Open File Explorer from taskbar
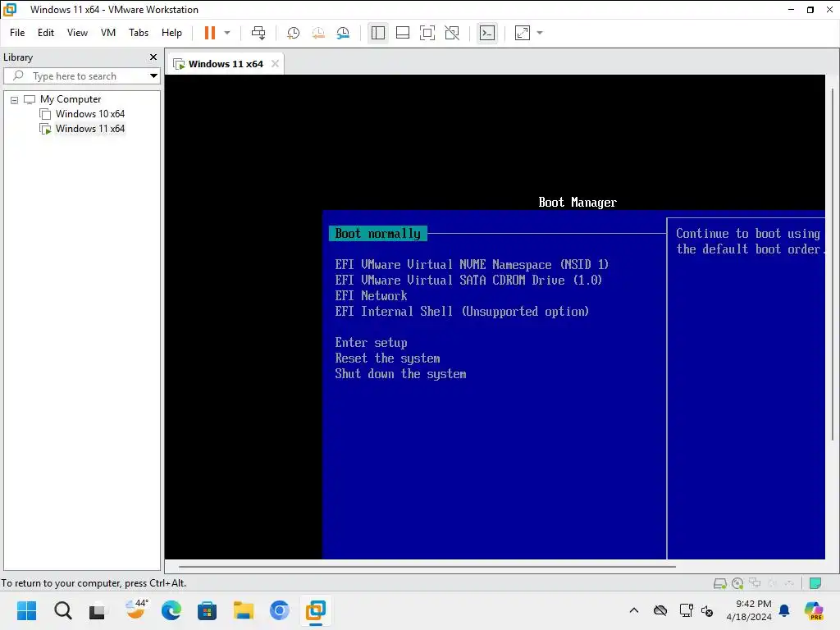This screenshot has height=630, width=840. click(243, 610)
